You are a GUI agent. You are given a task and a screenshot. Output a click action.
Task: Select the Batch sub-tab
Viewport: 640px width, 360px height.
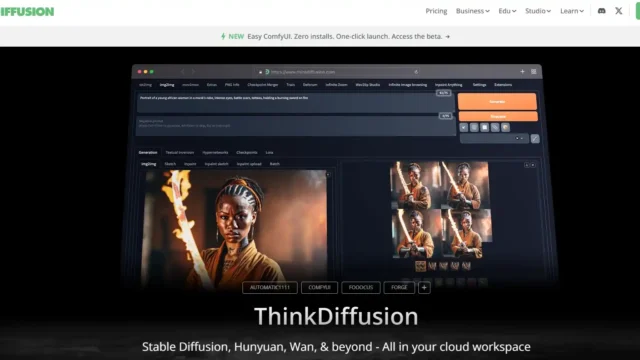(x=275, y=164)
